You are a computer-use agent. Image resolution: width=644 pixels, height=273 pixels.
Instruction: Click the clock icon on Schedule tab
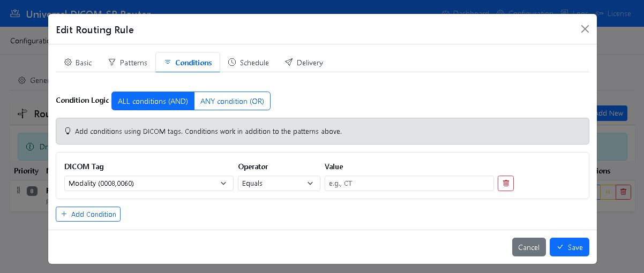[232, 63]
